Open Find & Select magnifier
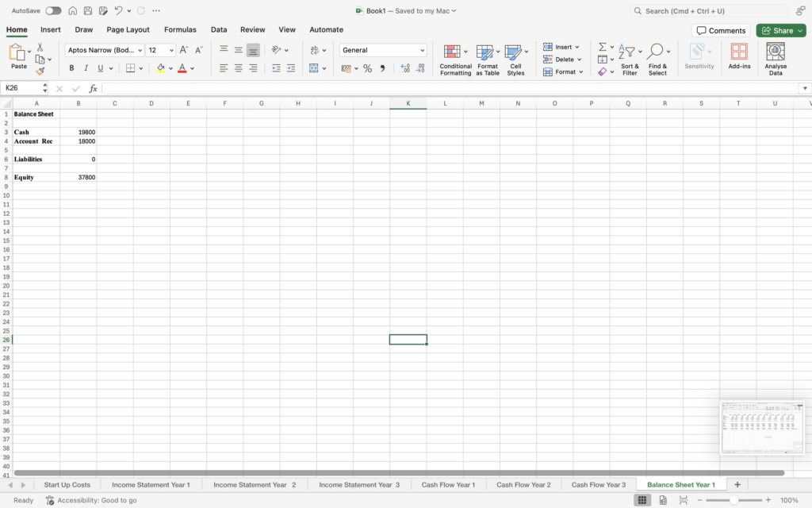This screenshot has height=508, width=812. pyautogui.click(x=655, y=52)
